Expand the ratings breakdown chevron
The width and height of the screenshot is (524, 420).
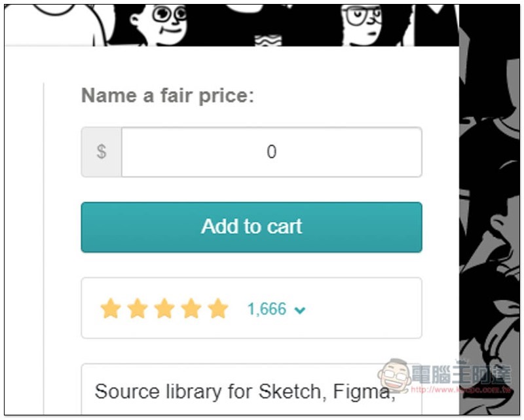pyautogui.click(x=300, y=310)
